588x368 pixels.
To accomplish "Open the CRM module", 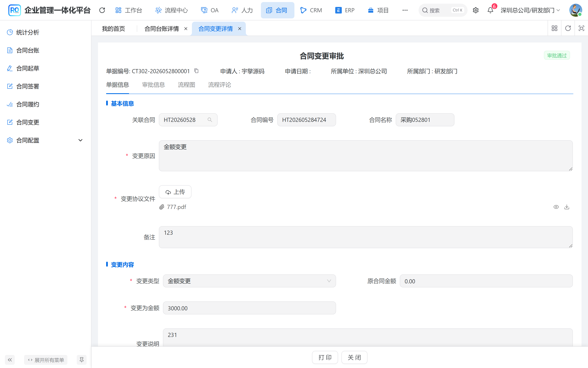I will 311,10.
